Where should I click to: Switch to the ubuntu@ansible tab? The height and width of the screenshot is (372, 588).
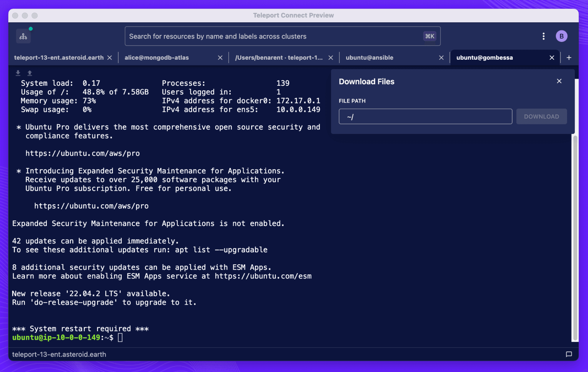point(369,58)
